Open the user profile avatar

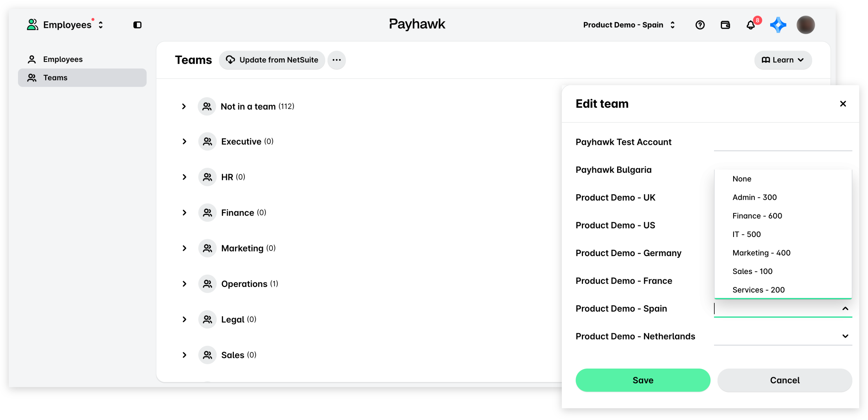tap(805, 25)
